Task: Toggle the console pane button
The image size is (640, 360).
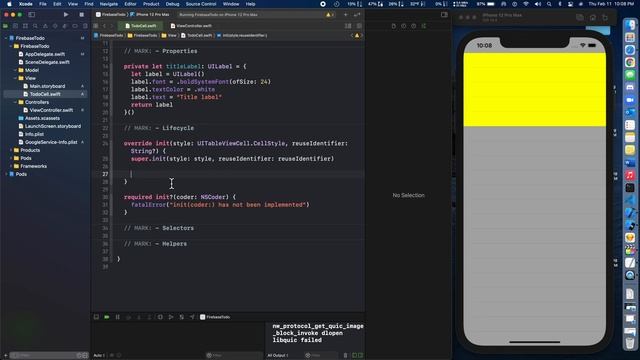Action: pyautogui.click(x=360, y=356)
